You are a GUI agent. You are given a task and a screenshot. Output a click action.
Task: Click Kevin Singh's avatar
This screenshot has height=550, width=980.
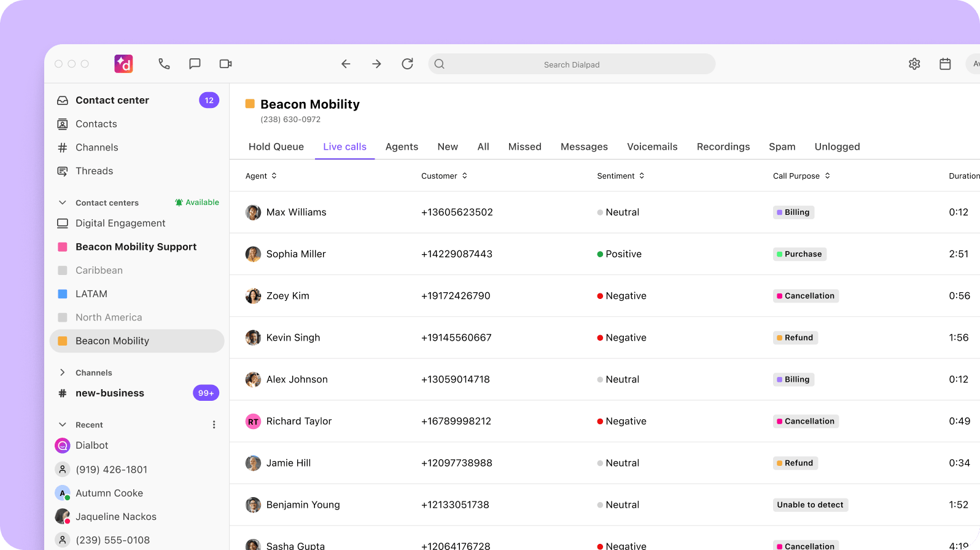253,338
